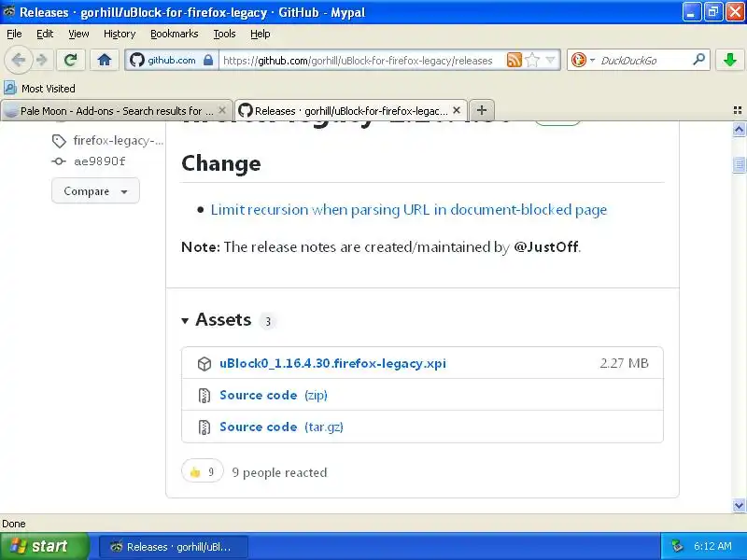Close the Releases GitHub tab
The height and width of the screenshot is (560, 747).
[457, 110]
